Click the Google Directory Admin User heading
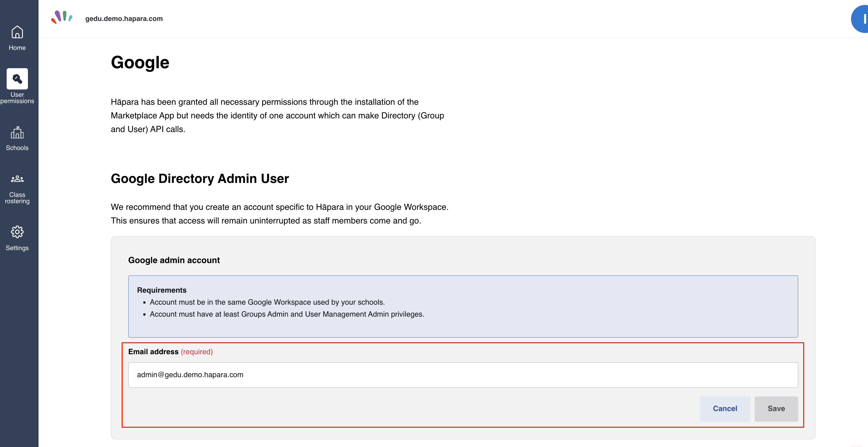 pyautogui.click(x=200, y=179)
